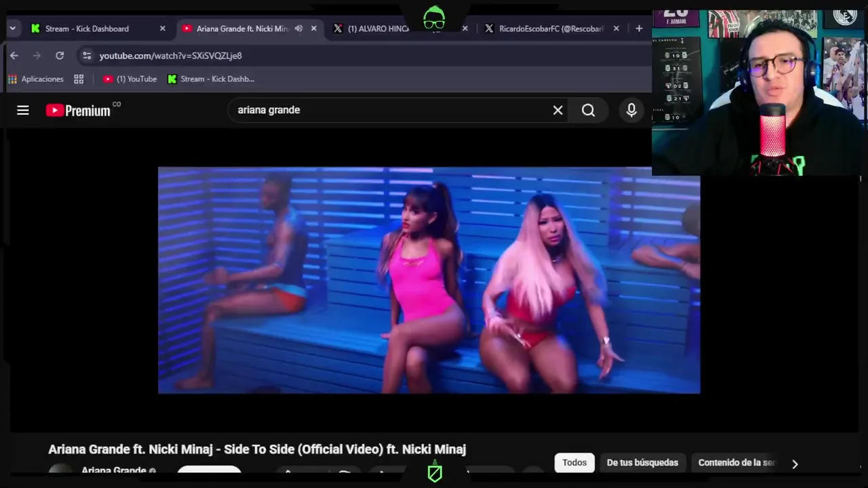Image resolution: width=868 pixels, height=488 pixels.
Task: Clear the 'ariana grande' search text
Action: [557, 110]
